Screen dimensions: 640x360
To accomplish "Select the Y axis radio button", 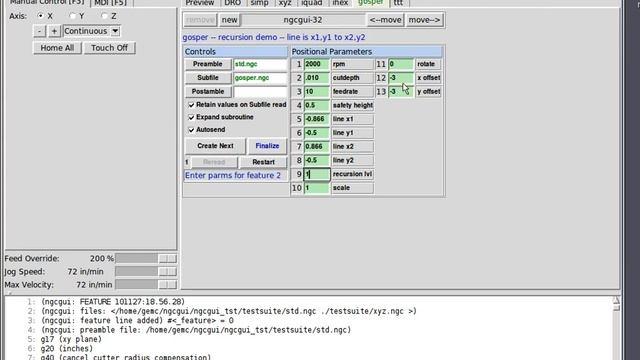I will point(72,16).
